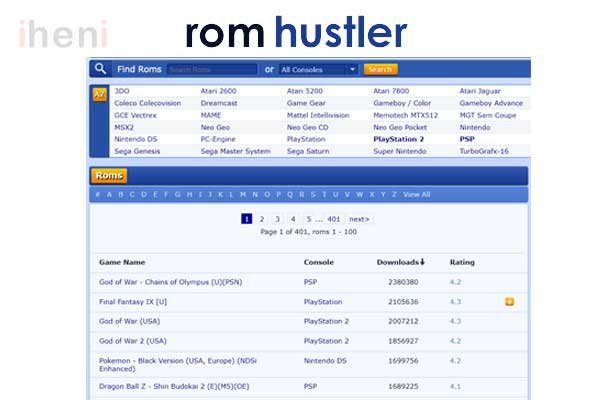Open PC-Engine roms
Image resolution: width=600 pixels, height=400 pixels.
click(x=218, y=139)
